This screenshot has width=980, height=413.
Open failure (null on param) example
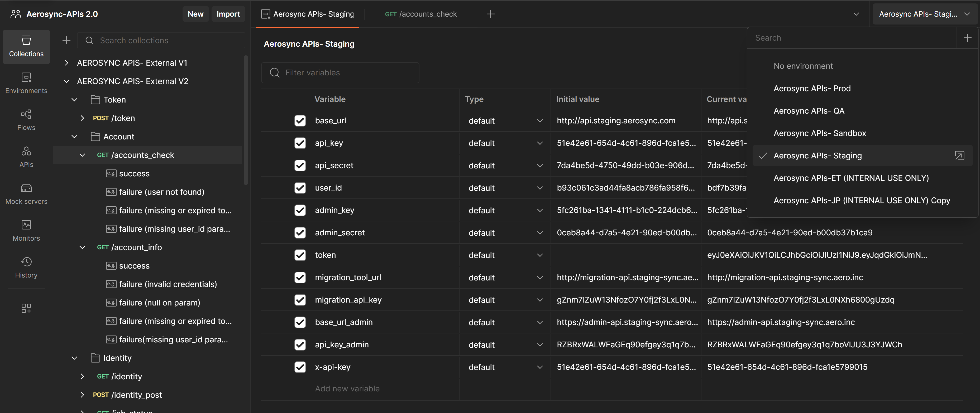(x=159, y=302)
